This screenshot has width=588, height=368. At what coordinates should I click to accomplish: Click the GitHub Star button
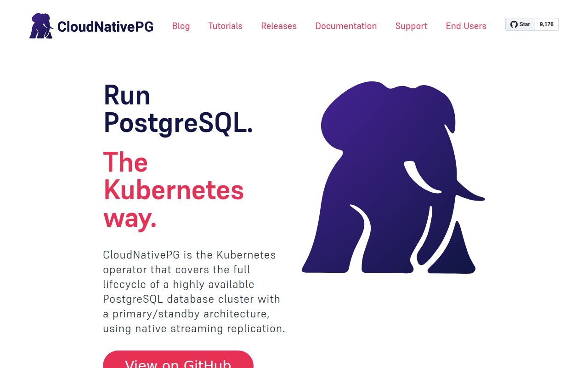(x=520, y=24)
